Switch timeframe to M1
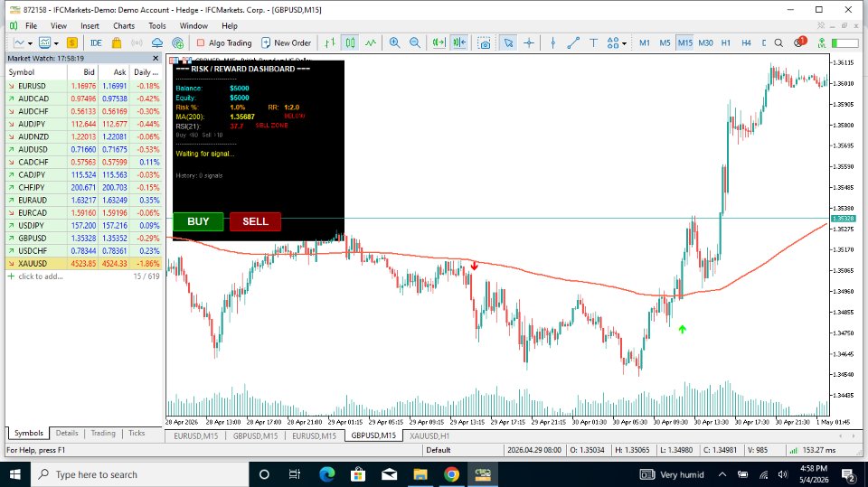Viewport: 868px width, 487px height. click(645, 42)
